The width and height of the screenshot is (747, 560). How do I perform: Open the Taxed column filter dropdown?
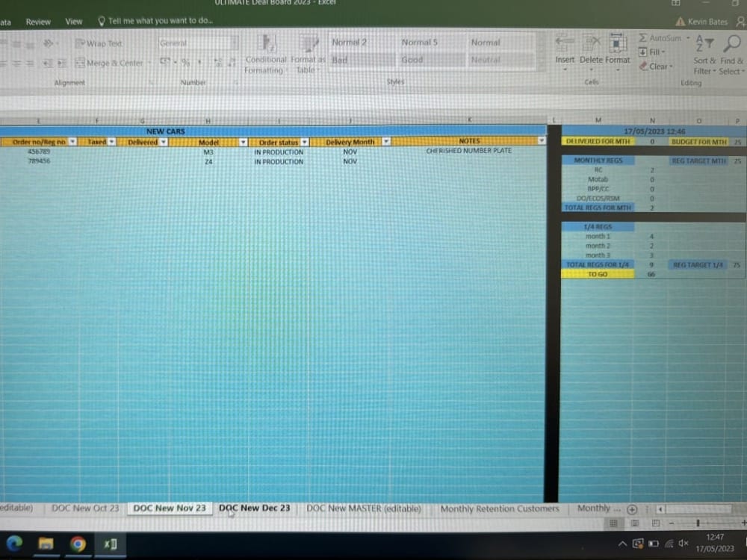111,141
